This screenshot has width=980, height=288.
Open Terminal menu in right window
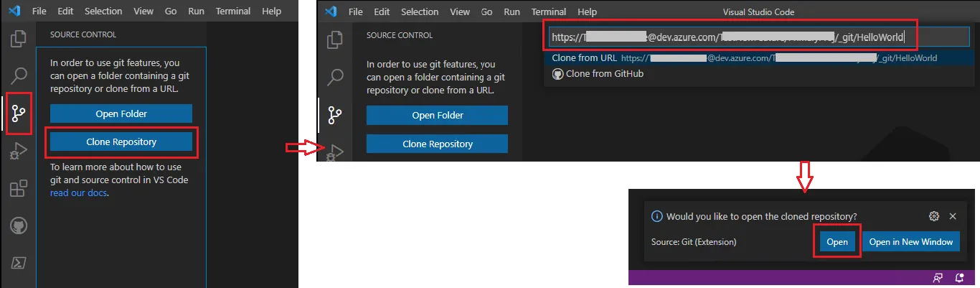pos(549,12)
